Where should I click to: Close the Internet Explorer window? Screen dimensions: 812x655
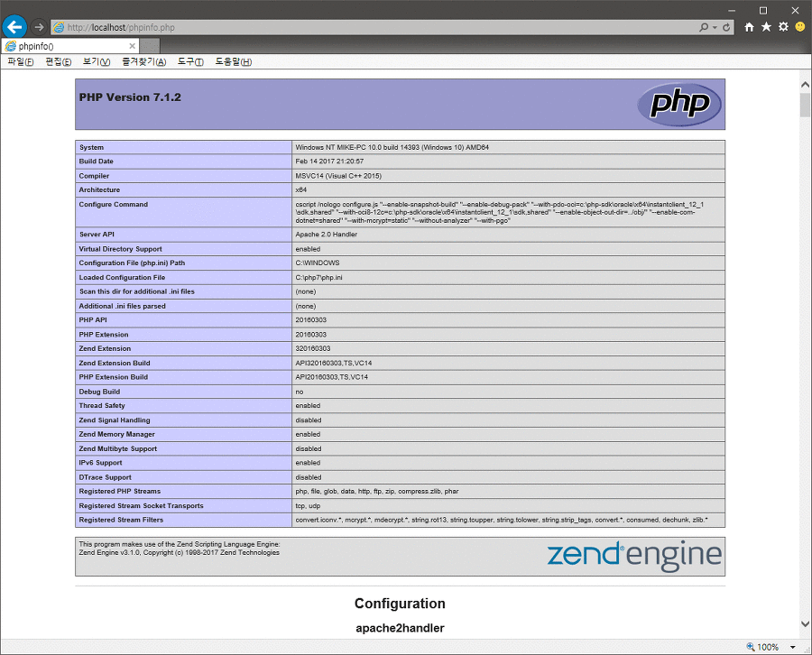796,10
